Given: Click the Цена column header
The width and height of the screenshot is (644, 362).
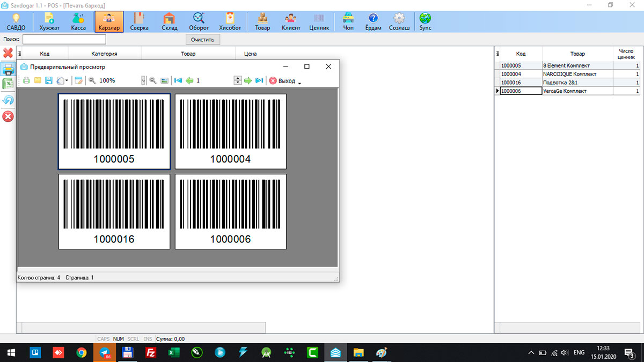Looking at the screenshot, I should pyautogui.click(x=250, y=54).
